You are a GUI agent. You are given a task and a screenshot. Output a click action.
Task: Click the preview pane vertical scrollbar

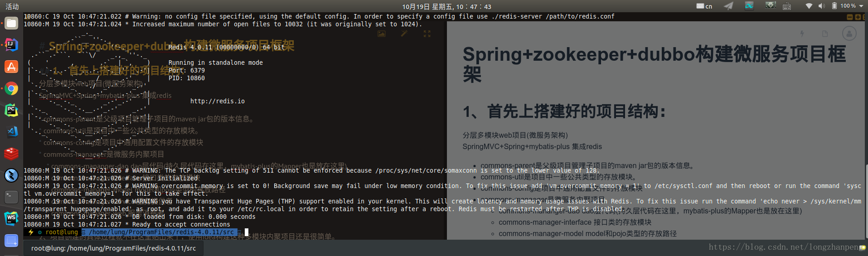866,202
